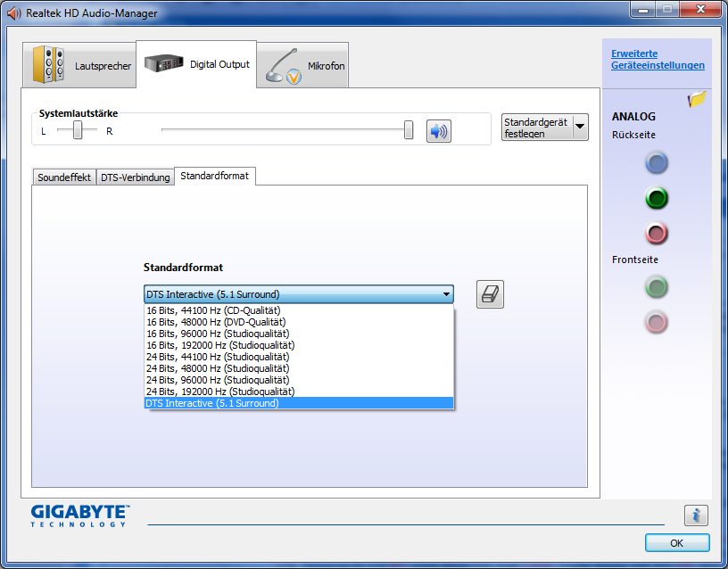The height and width of the screenshot is (569, 728).
Task: Click the pink rear audio jack
Action: [657, 233]
